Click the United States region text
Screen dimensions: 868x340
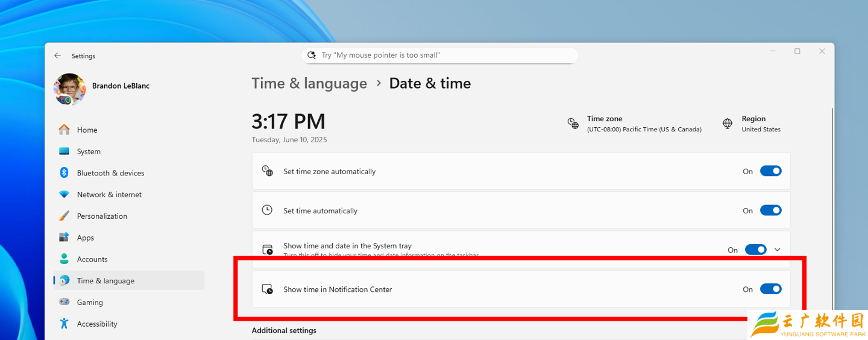[x=761, y=130]
